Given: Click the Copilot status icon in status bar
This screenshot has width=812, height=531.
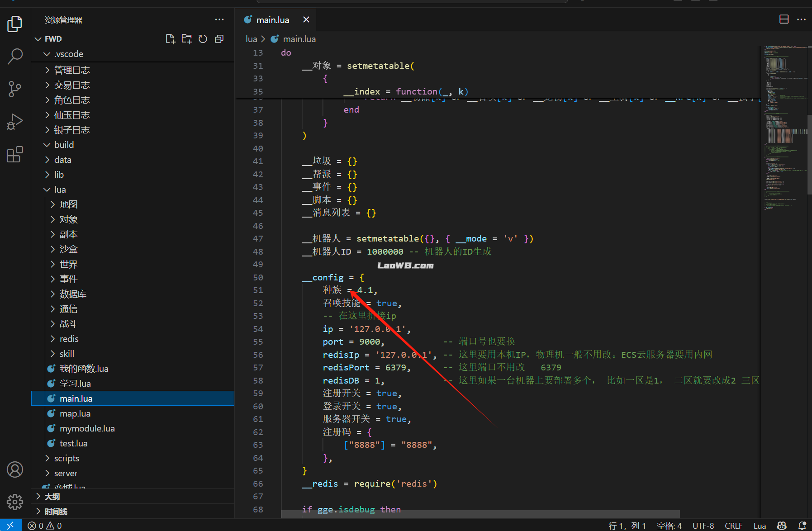Looking at the screenshot, I should [x=782, y=526].
